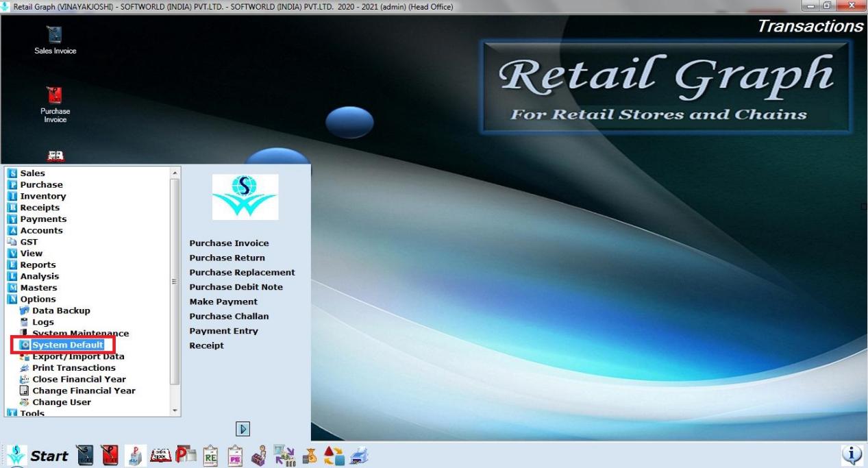This screenshot has width=868, height=468.
Task: Expand the Accounts menu in the tree
Action: [x=41, y=230]
